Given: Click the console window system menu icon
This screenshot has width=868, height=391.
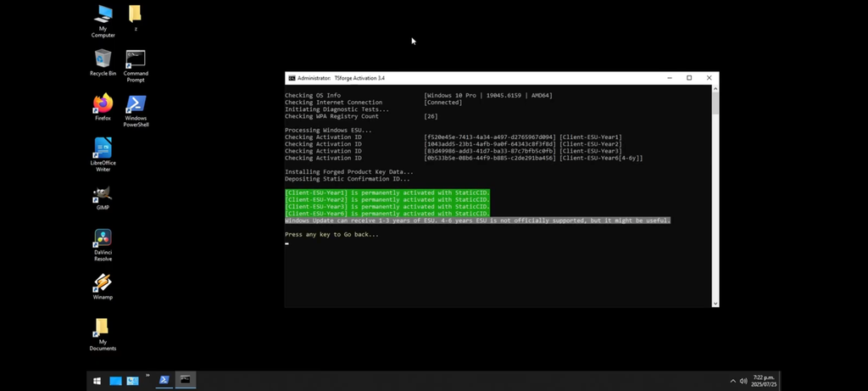Looking at the screenshot, I should coord(292,78).
